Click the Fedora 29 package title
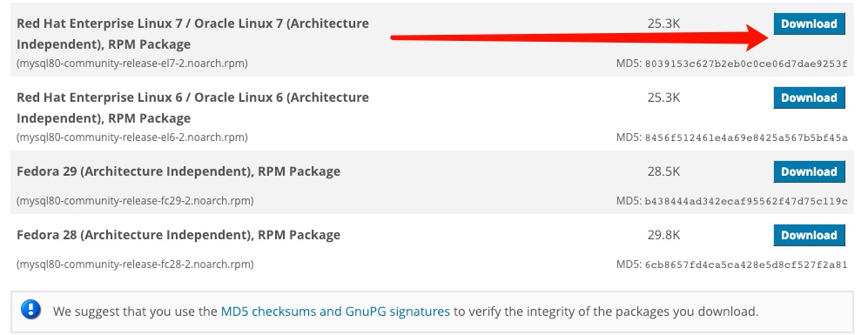Viewport: 868px width, 335px height. coord(178,171)
